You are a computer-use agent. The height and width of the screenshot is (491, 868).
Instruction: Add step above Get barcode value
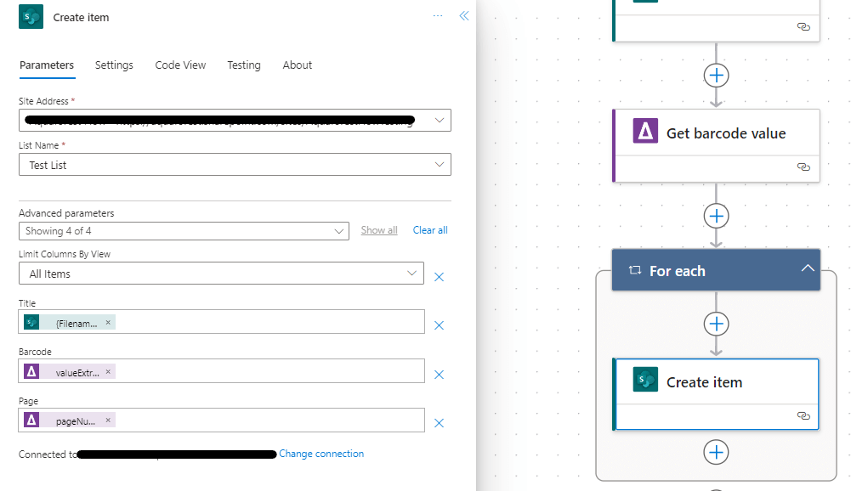tap(716, 76)
